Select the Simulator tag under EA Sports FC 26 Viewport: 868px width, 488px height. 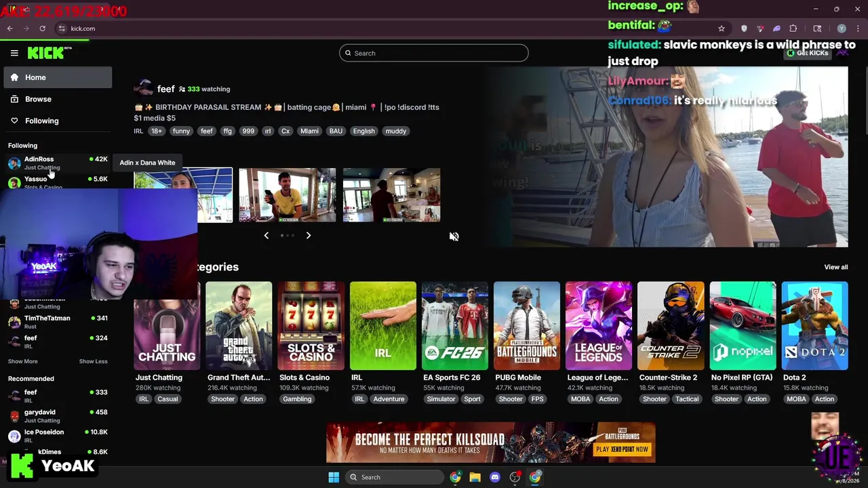pyautogui.click(x=441, y=399)
